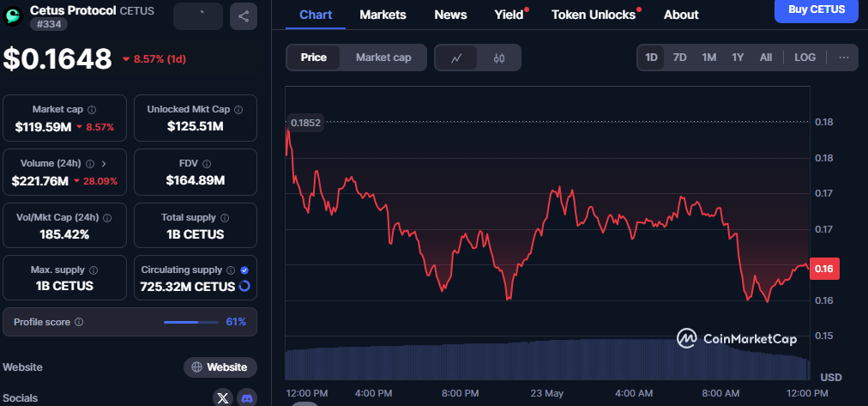Switch to the Chart tab
Image resolution: width=868 pixels, height=406 pixels.
316,15
